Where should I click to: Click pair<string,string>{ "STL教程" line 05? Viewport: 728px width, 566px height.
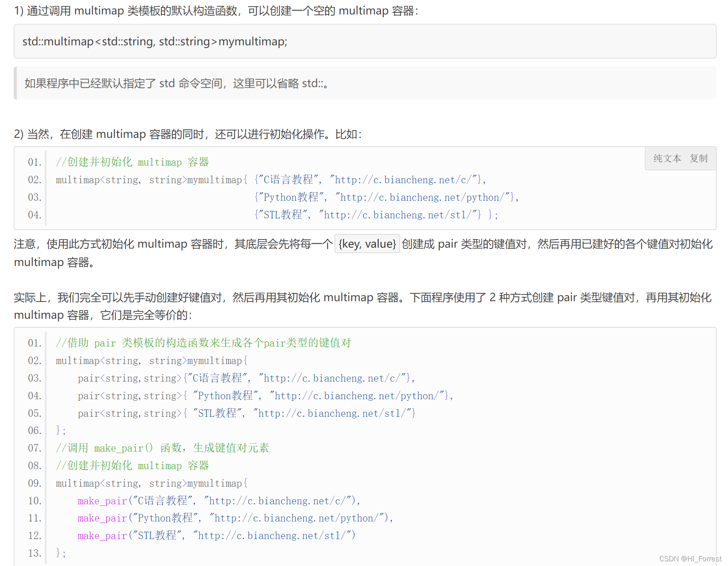tap(247, 413)
